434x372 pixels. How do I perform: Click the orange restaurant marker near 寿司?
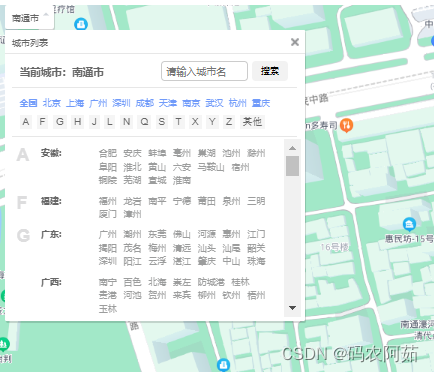pyautogui.click(x=347, y=125)
